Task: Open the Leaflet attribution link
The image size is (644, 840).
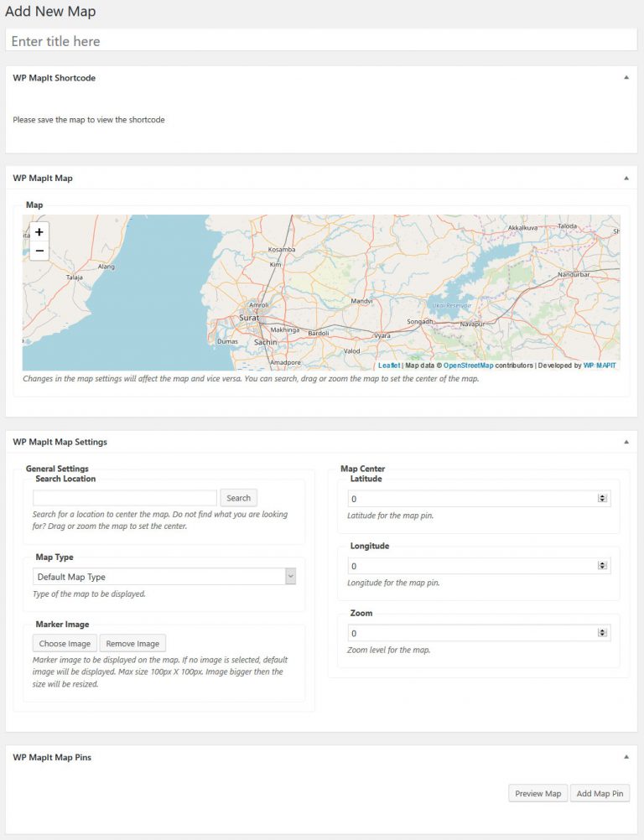Action: click(389, 366)
